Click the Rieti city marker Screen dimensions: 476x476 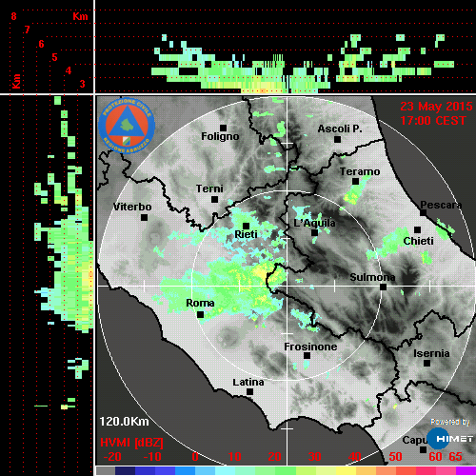tap(246, 226)
